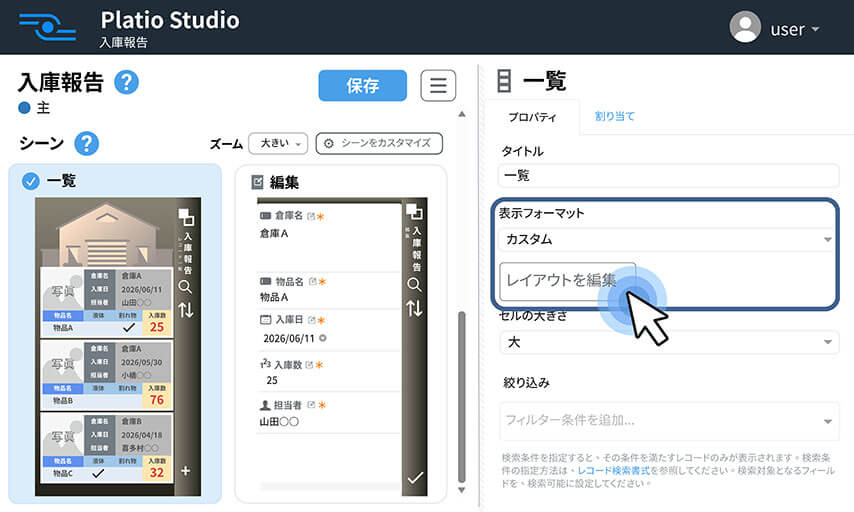Click the 山田〇〇 value
854x512 pixels.
[279, 422]
